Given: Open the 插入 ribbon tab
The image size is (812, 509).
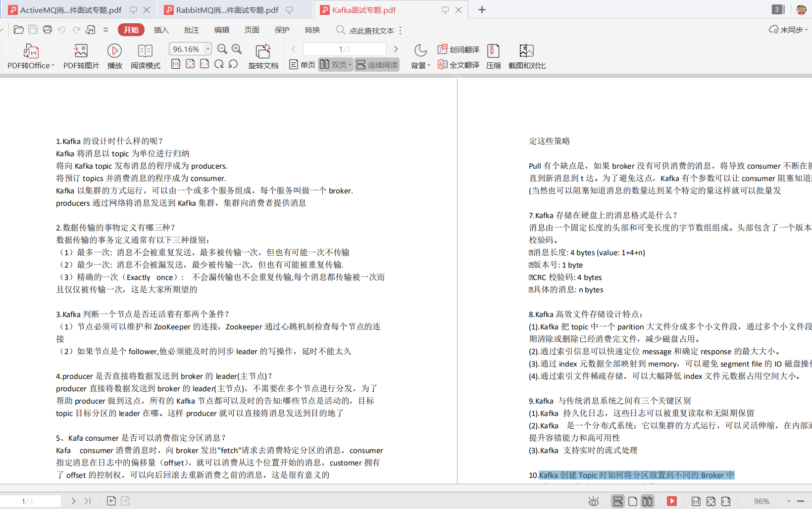Looking at the screenshot, I should (x=161, y=30).
